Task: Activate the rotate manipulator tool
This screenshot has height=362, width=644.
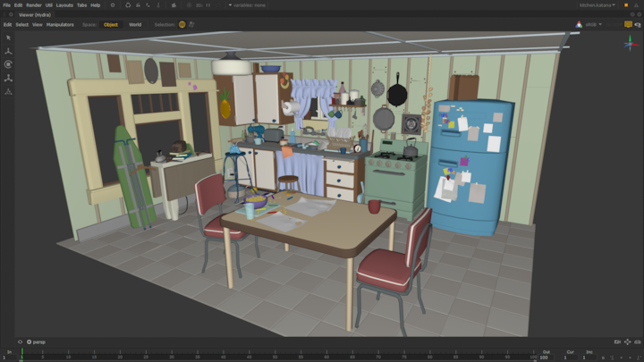Action: click(8, 64)
